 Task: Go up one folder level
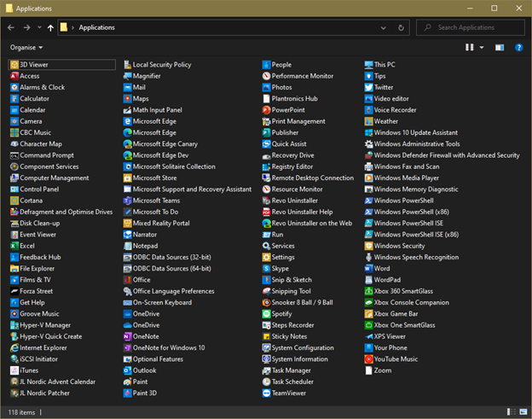(x=50, y=28)
